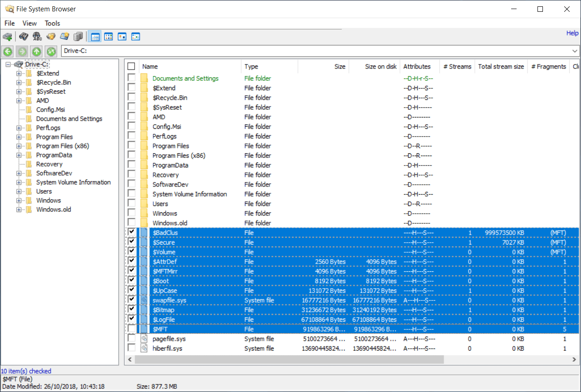Open the Tools menu
Screen dimensions: 581x392
click(x=52, y=23)
